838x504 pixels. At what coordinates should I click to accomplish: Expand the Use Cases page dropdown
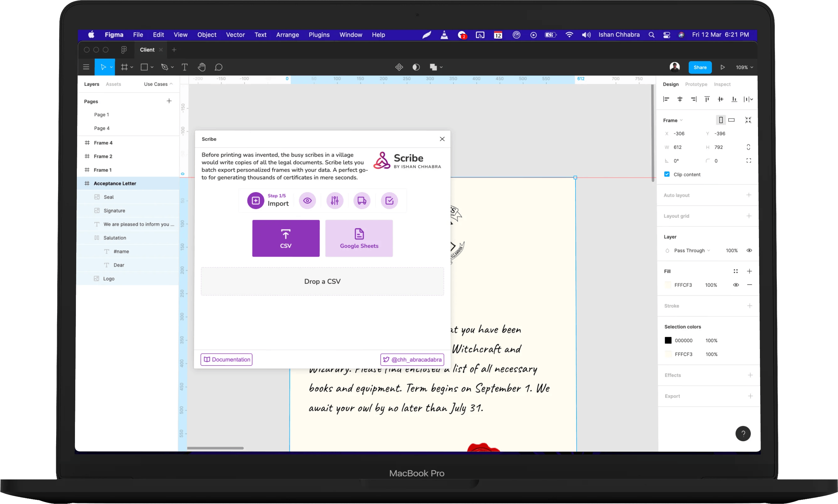158,84
